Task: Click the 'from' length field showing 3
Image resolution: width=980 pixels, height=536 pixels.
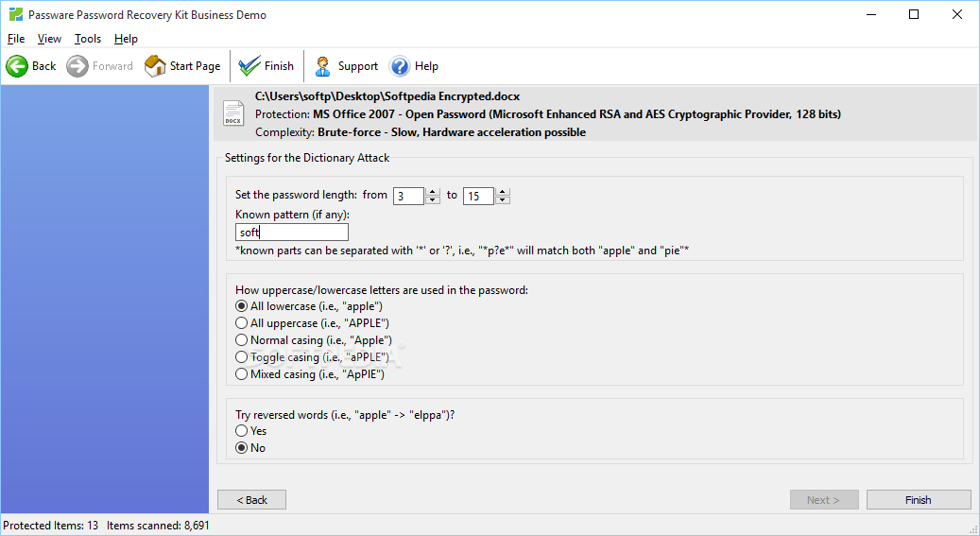Action: tap(409, 196)
